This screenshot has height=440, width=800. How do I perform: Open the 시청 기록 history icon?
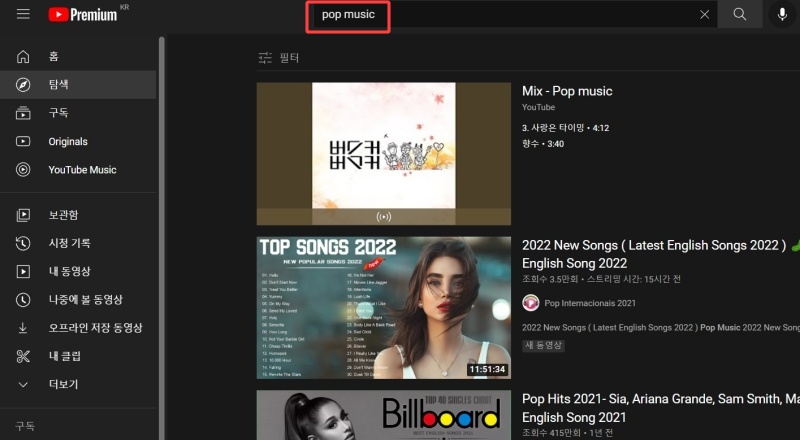(x=23, y=243)
